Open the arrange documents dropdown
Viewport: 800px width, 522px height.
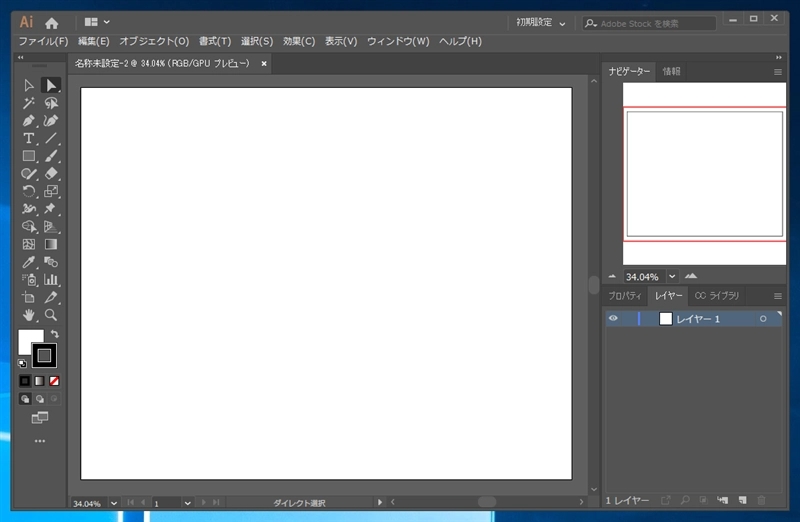[x=97, y=22]
